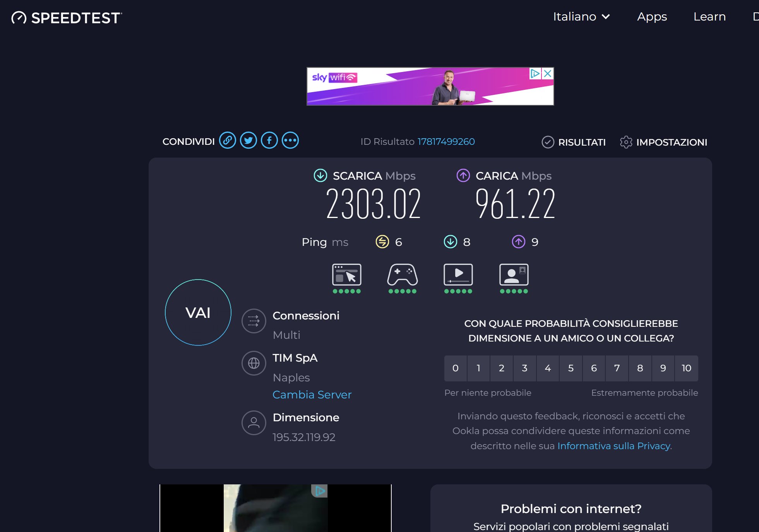Open more sharing options icon
Image resolution: width=759 pixels, height=532 pixels.
290,141
